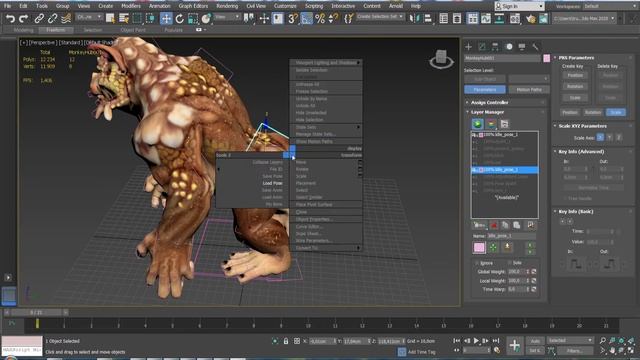Open the Animation menu

click(159, 6)
